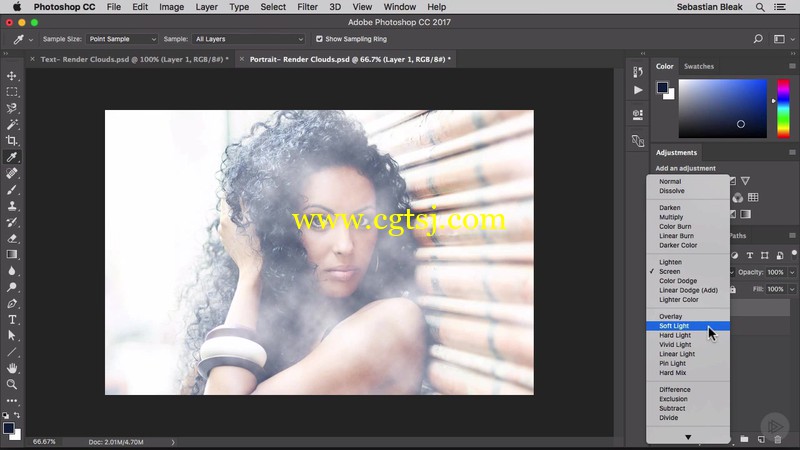Screen dimensions: 800x450
Task: Swap foreground and background colors
Action: pos(17,415)
